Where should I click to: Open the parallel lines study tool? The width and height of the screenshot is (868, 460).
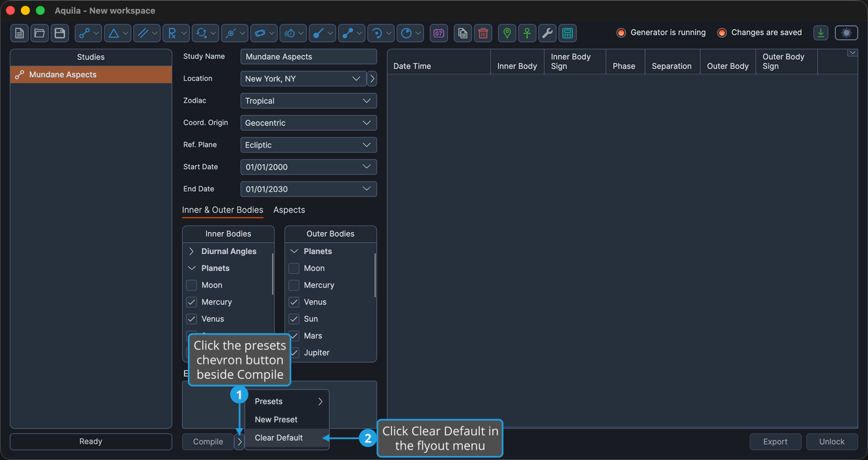click(x=147, y=33)
